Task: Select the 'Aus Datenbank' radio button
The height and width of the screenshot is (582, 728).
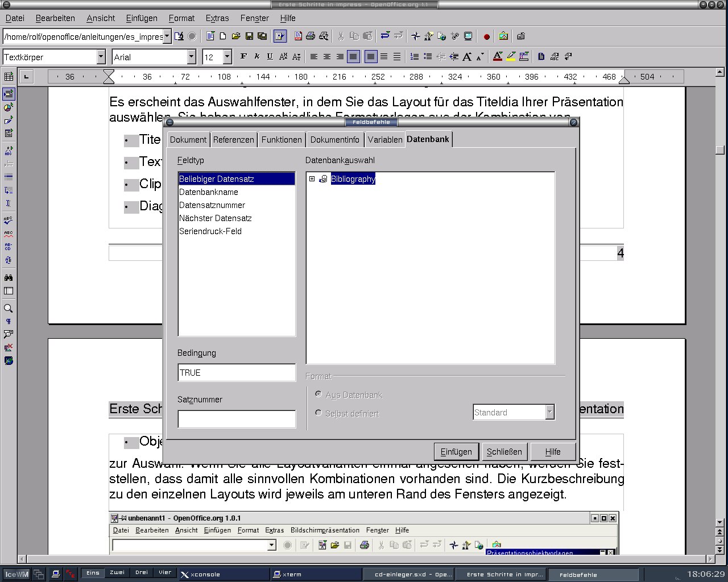Action: [x=318, y=394]
